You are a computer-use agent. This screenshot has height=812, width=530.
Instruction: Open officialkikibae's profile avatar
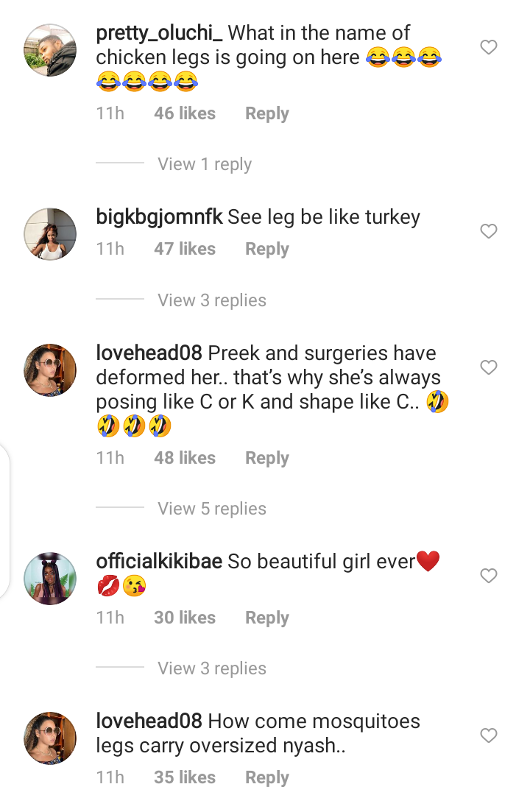pyautogui.click(x=50, y=579)
